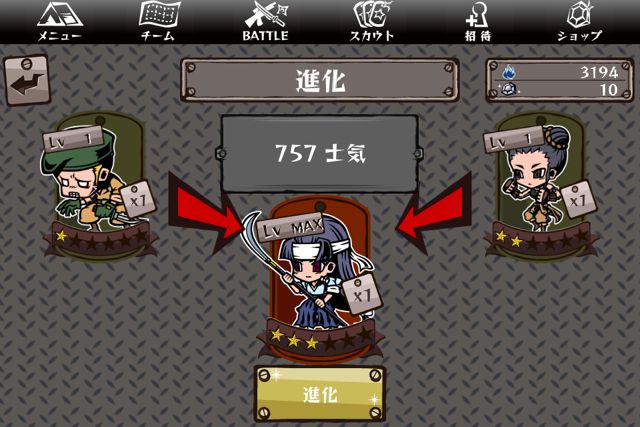Viewport: 640px width, 427px height.
Task: Tap the 3194 morale counter
Action: click(x=599, y=73)
